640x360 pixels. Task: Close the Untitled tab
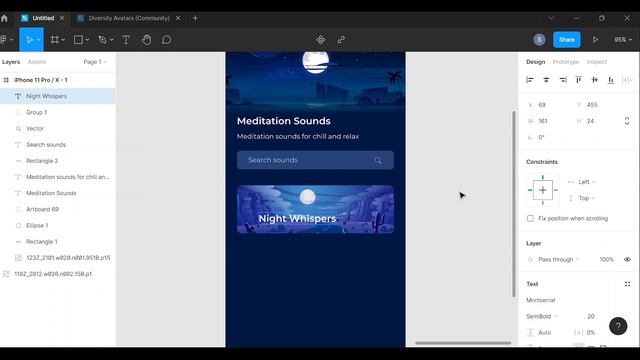[x=62, y=18]
